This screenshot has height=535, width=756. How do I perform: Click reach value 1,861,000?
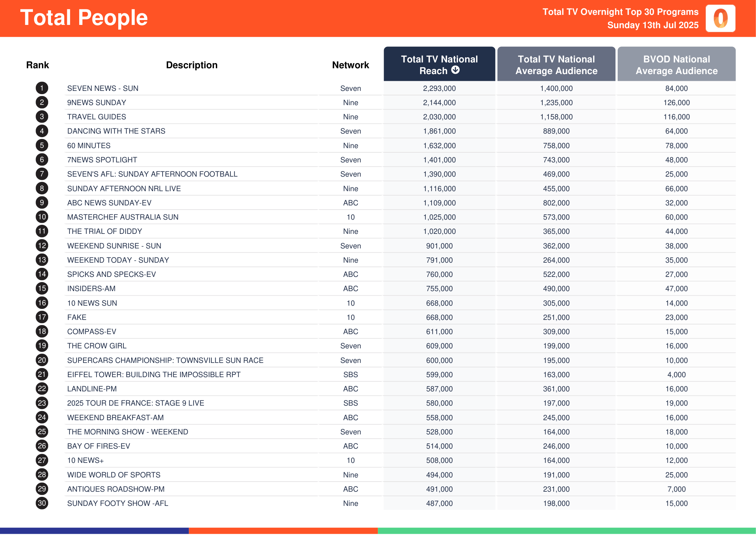[x=439, y=131]
